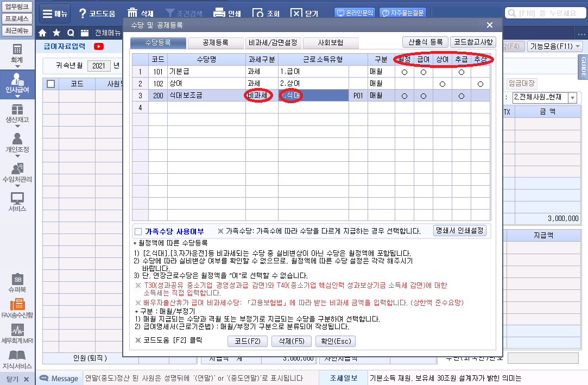This screenshot has width=588, height=385.
Task: Open the 회계 sidebar module
Action: [x=17, y=54]
